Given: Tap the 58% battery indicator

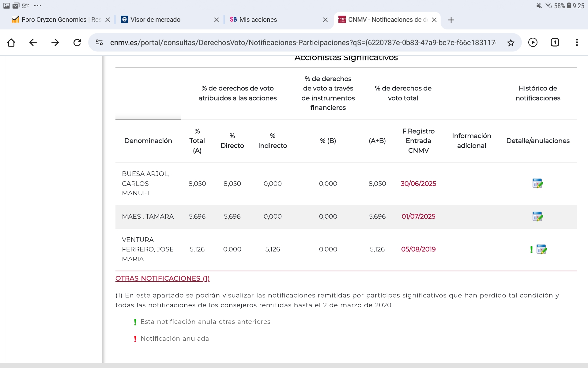Looking at the screenshot, I should coord(563,6).
